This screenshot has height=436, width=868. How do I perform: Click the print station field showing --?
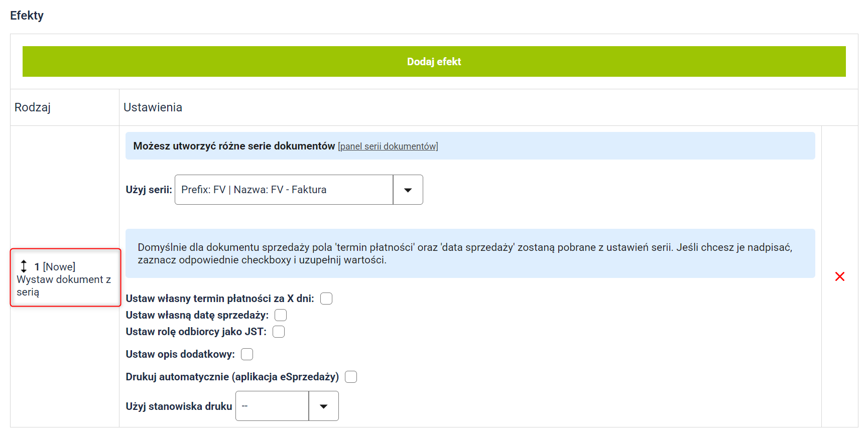[272, 406]
